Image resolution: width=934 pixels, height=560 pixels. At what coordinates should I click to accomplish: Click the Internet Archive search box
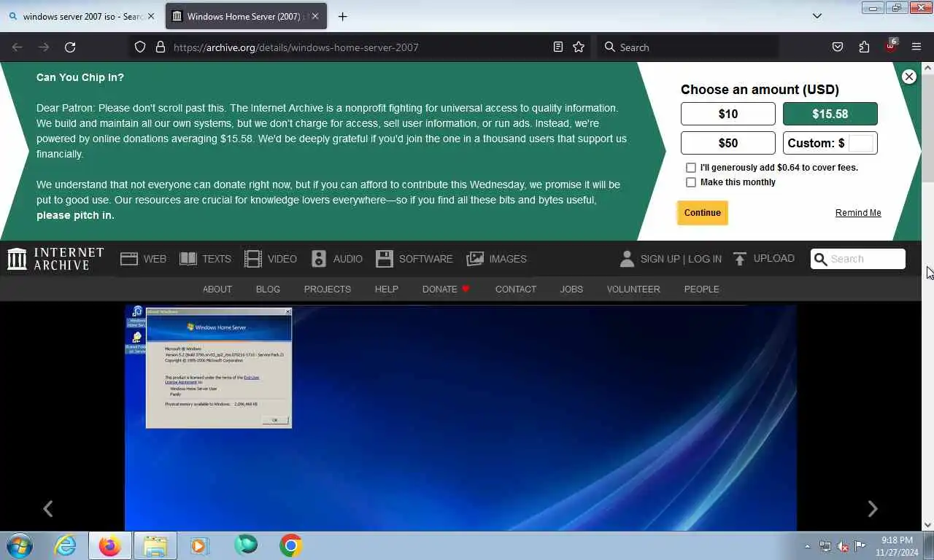tap(858, 259)
